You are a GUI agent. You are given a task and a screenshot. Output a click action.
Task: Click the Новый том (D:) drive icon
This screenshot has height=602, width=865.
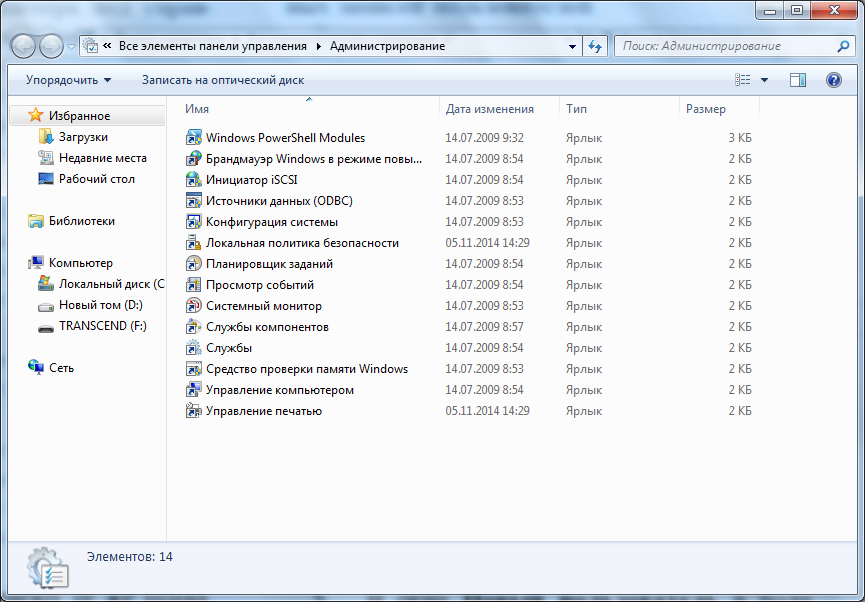click(46, 306)
